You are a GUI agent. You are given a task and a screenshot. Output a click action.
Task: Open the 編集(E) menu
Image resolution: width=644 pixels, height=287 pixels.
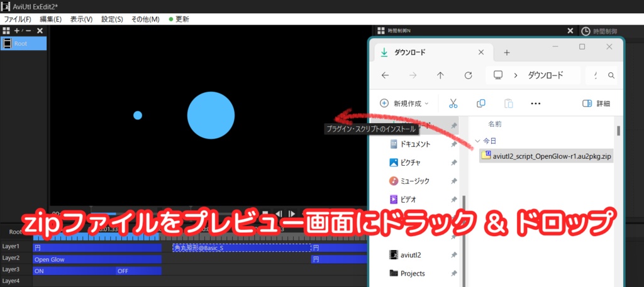click(50, 19)
